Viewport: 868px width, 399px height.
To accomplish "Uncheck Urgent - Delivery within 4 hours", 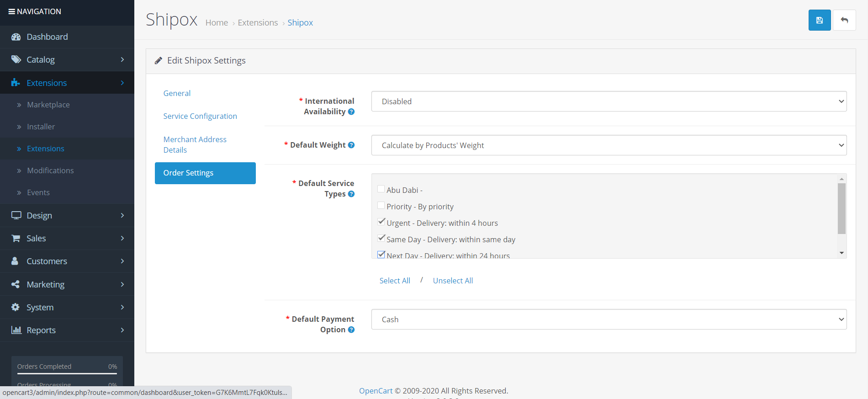I will (381, 222).
